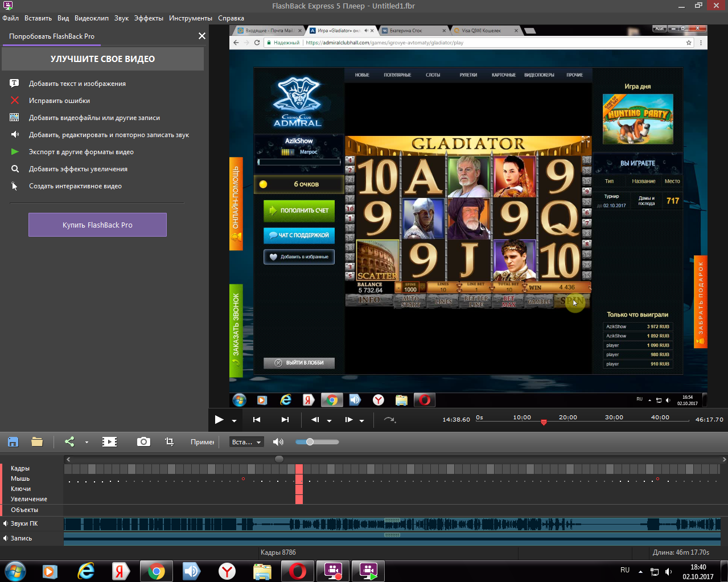Click 'Добавить видеофайлы или другие записи'

(94, 118)
